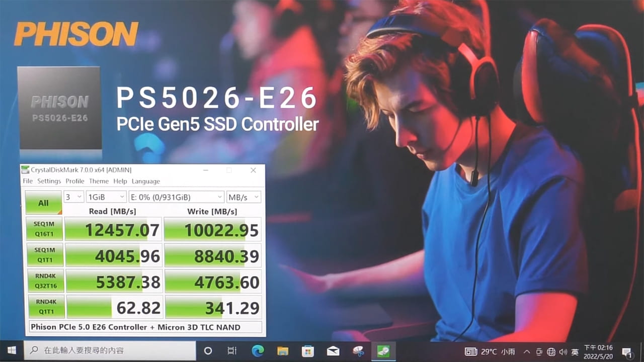Open the Theme menu

[x=99, y=181]
